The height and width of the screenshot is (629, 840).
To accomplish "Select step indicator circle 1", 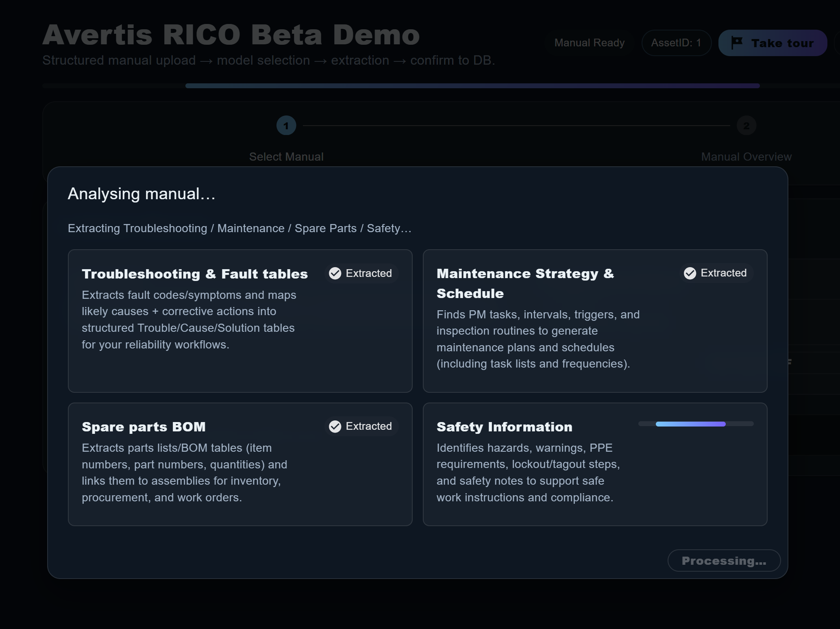I will (x=286, y=126).
